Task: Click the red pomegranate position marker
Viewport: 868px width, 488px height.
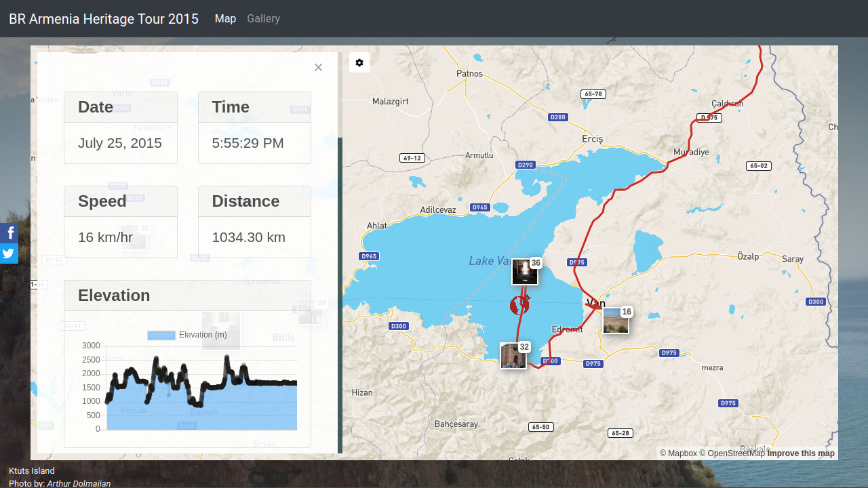Action: coord(519,304)
